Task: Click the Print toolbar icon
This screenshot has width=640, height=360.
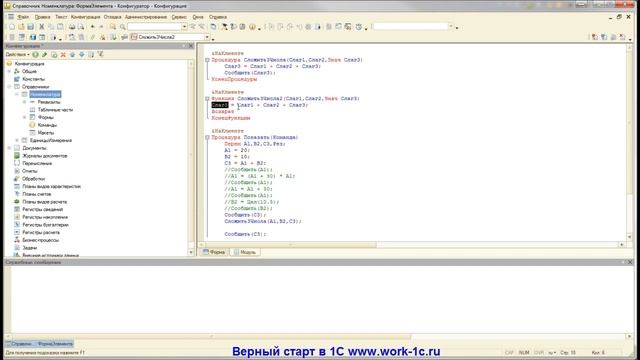Action: [72, 27]
